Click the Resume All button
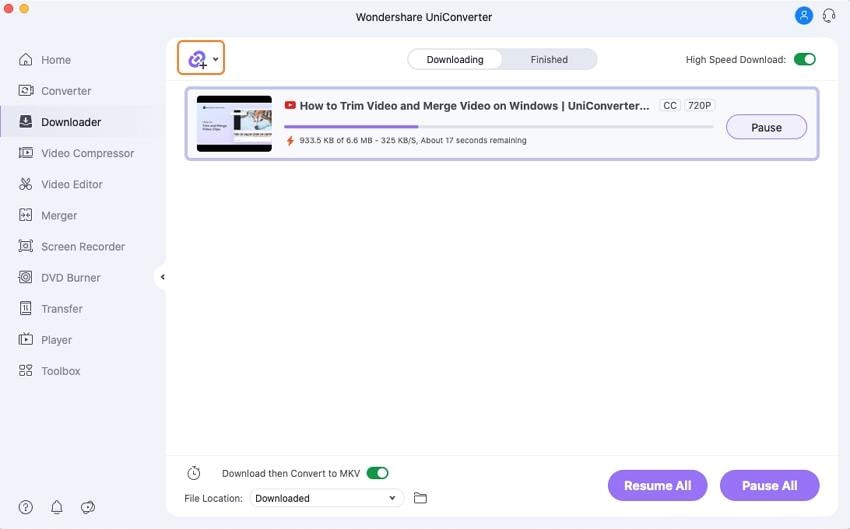This screenshot has height=529, width=850. point(658,486)
